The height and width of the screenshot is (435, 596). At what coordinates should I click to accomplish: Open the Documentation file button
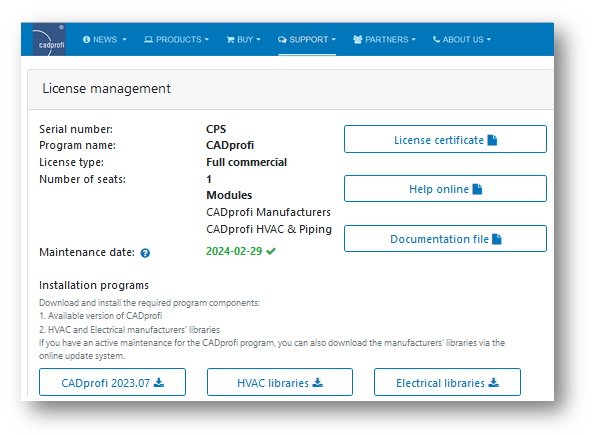pos(445,238)
